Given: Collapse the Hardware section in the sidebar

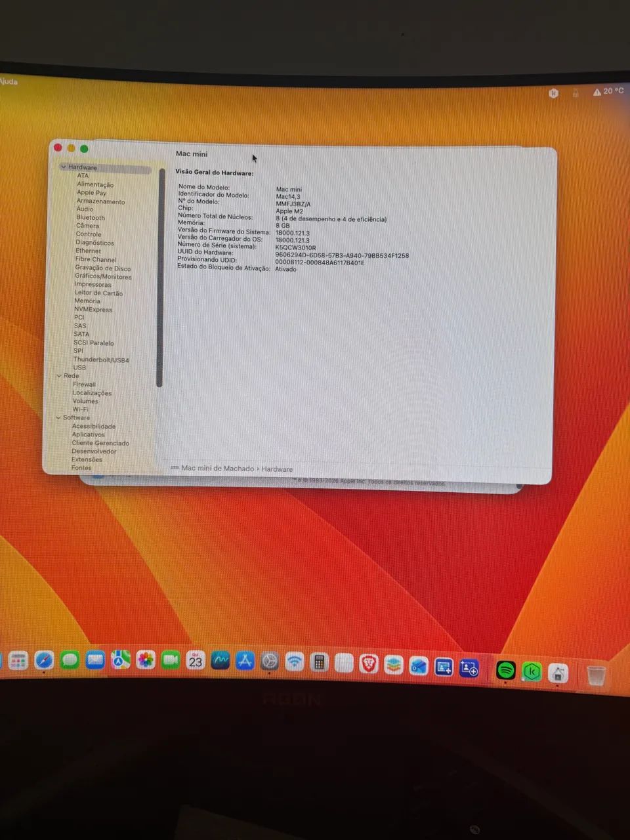Looking at the screenshot, I should coord(64,167).
